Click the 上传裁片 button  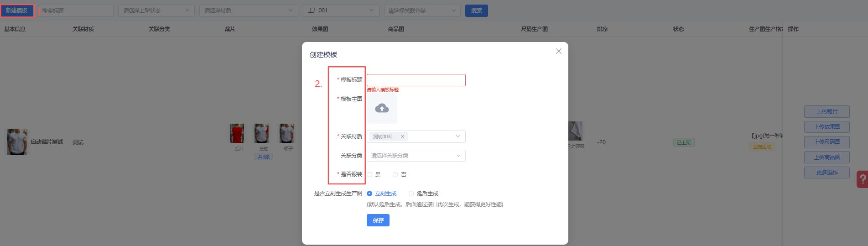(827, 112)
